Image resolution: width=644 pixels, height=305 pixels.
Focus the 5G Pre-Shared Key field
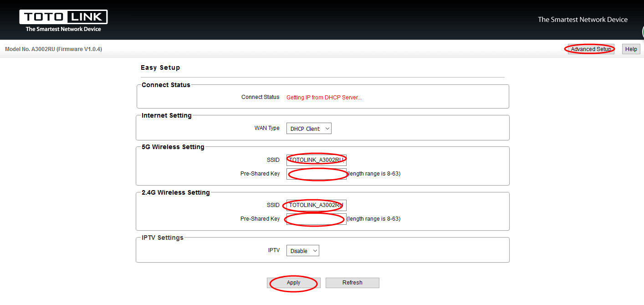(x=316, y=174)
